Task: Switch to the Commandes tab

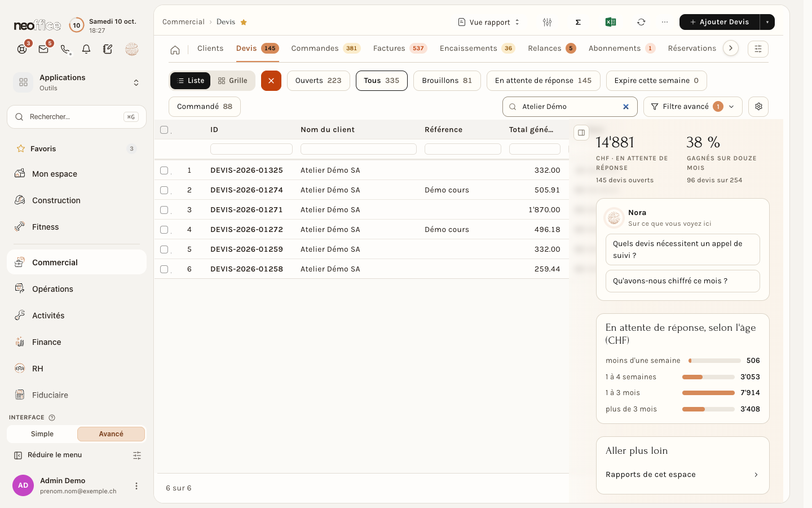Action: 325,49
